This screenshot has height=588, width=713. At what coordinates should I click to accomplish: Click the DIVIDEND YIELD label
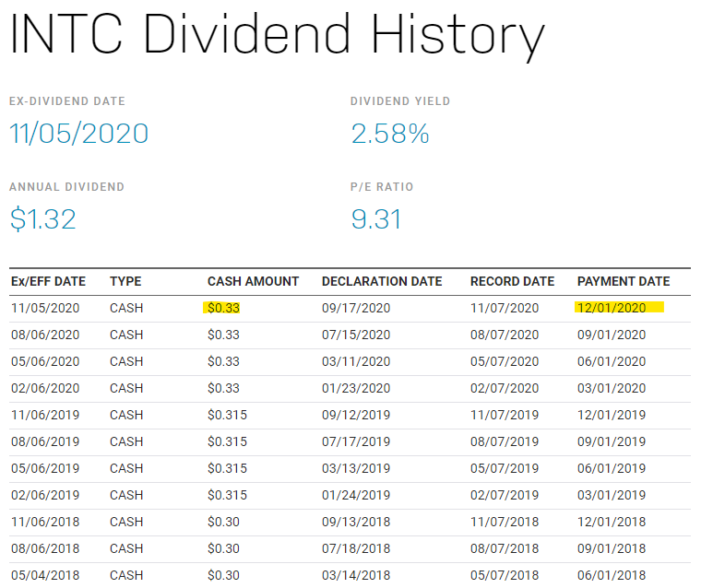click(400, 100)
